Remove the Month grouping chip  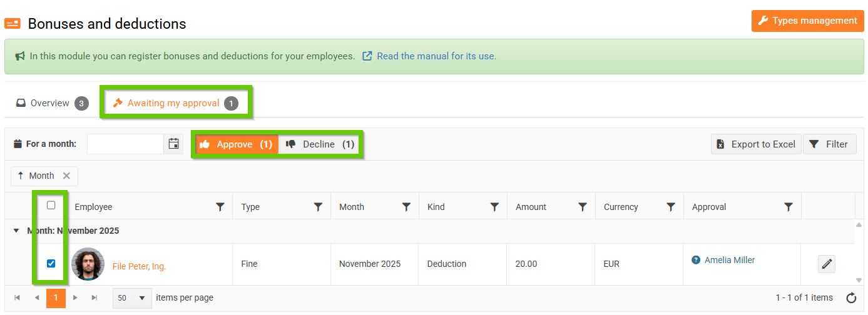(66, 176)
